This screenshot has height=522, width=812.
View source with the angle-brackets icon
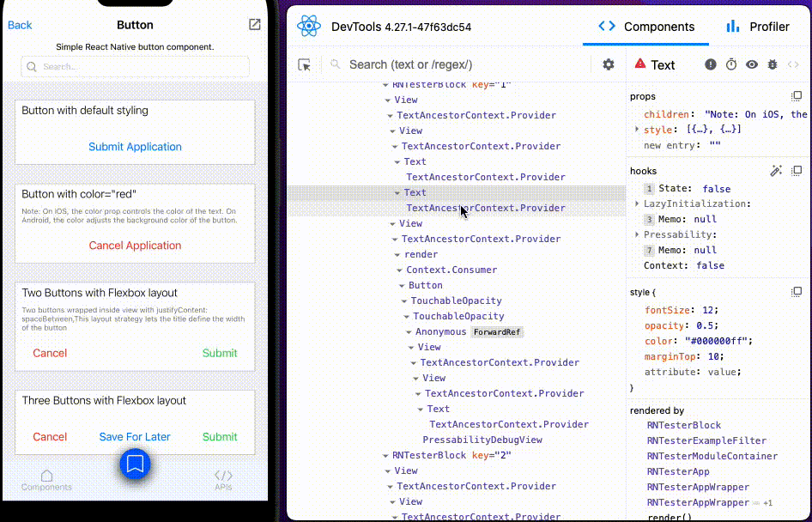[x=793, y=64]
